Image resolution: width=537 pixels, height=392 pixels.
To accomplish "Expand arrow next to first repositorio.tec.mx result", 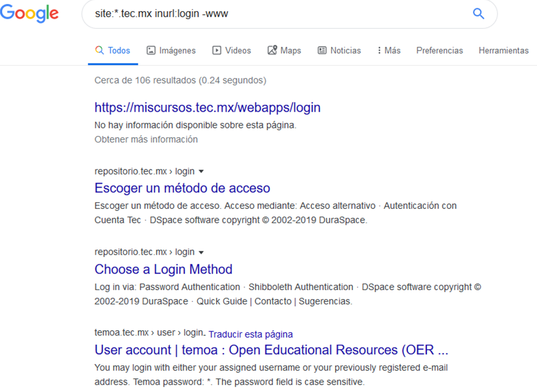I will [x=201, y=171].
